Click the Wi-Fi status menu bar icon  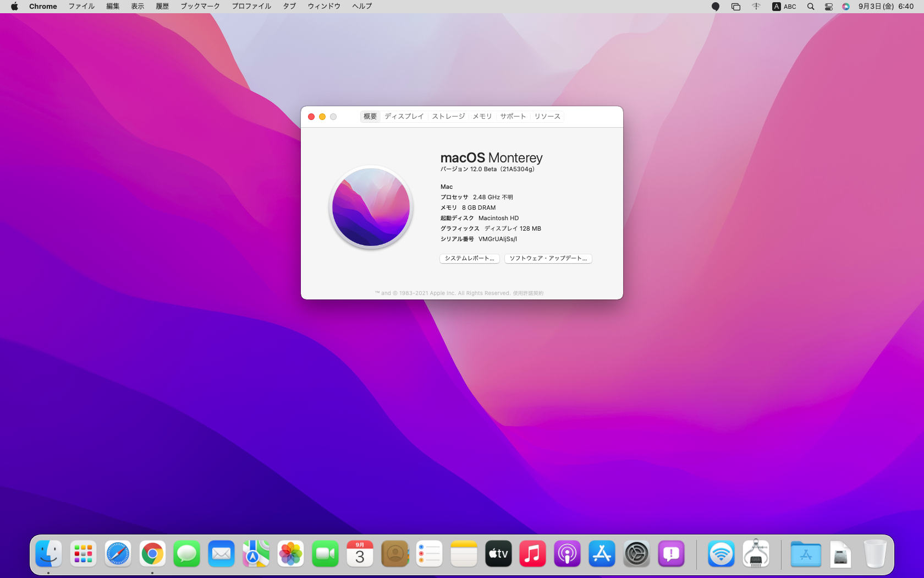[756, 7]
